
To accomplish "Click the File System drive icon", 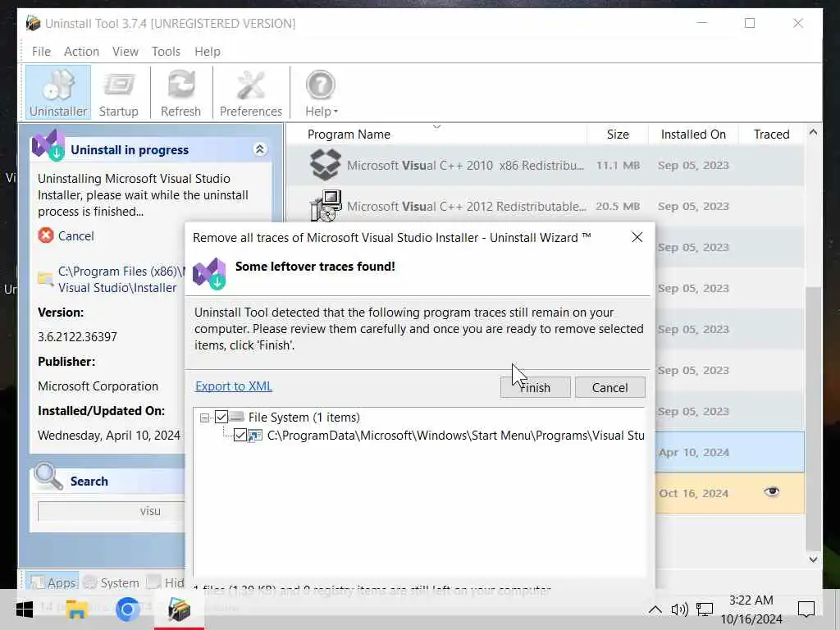I will point(237,417).
